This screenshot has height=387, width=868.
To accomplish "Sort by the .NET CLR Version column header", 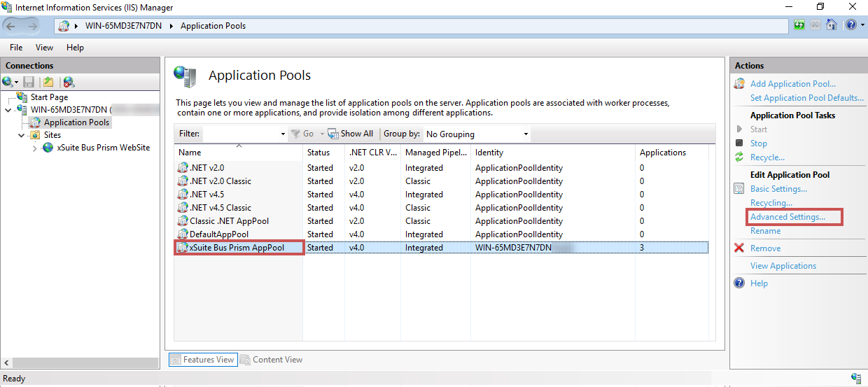I will (372, 152).
